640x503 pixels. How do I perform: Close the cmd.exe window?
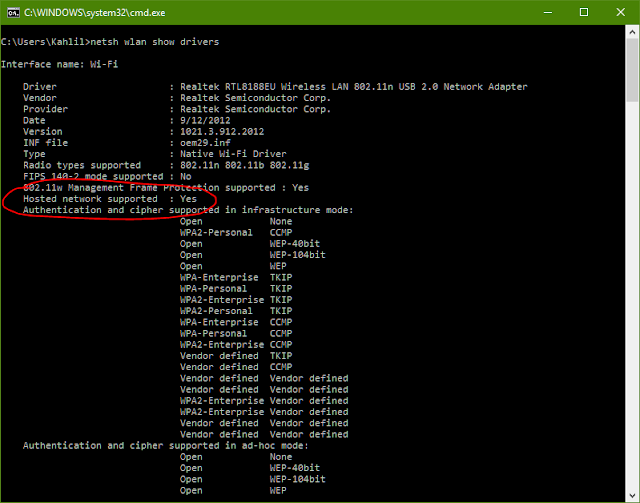point(620,12)
